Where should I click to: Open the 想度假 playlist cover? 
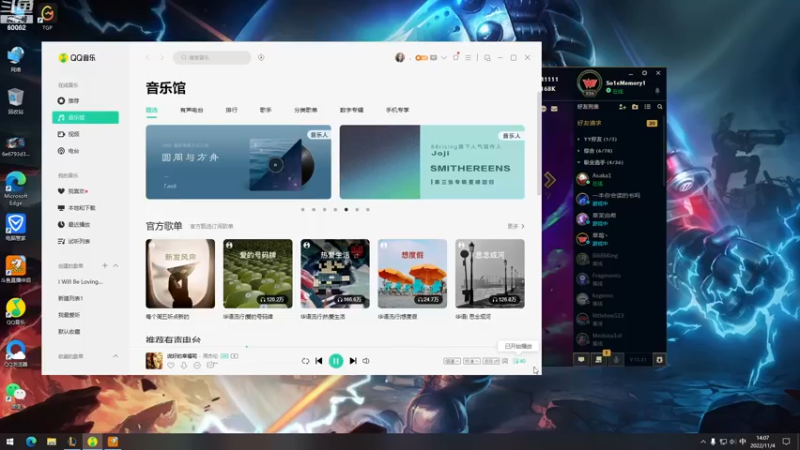tap(412, 273)
